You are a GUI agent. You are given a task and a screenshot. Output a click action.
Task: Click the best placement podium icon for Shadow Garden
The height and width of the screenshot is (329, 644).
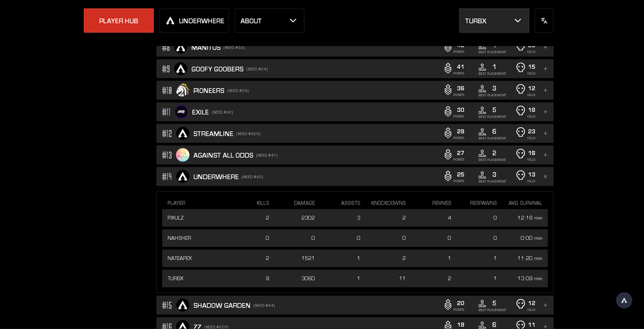(x=482, y=303)
